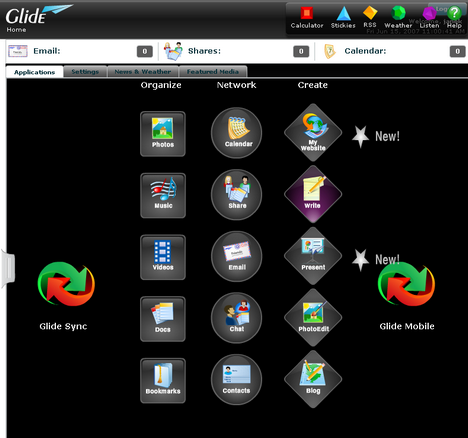Start the Chat application
This screenshot has height=438, width=468.
pos(236,318)
